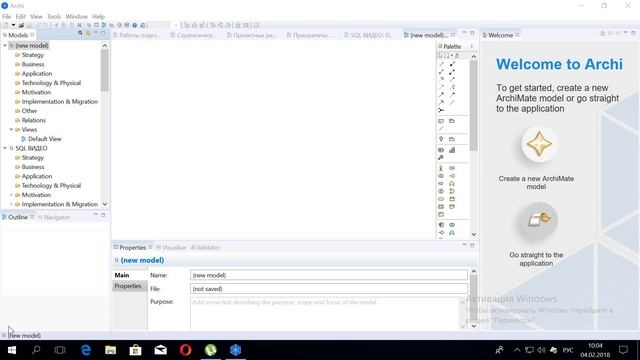Image resolution: width=640 pixels, height=360 pixels.
Task: Select the Business Actor element
Action: coord(441,168)
